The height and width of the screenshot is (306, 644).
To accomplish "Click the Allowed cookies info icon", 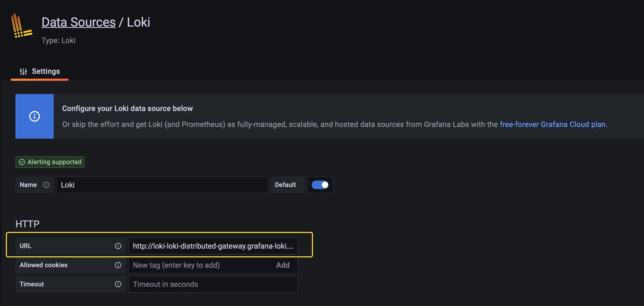I will click(x=118, y=265).
